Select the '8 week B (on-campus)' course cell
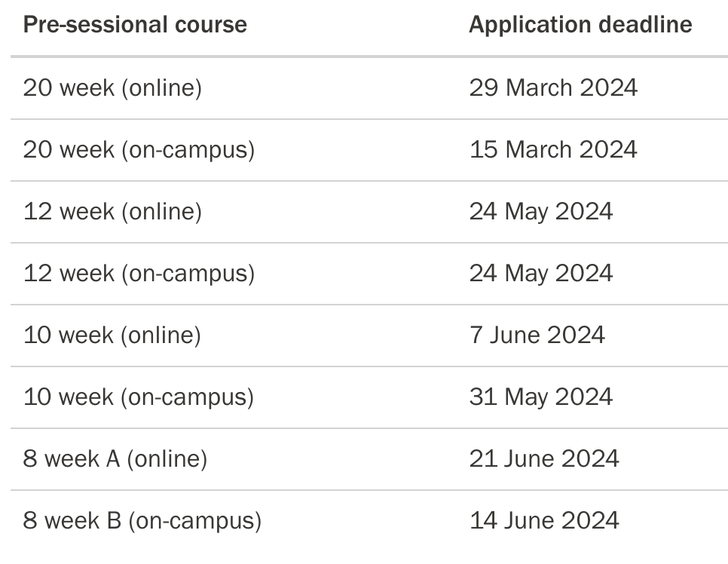 pyautogui.click(x=142, y=521)
